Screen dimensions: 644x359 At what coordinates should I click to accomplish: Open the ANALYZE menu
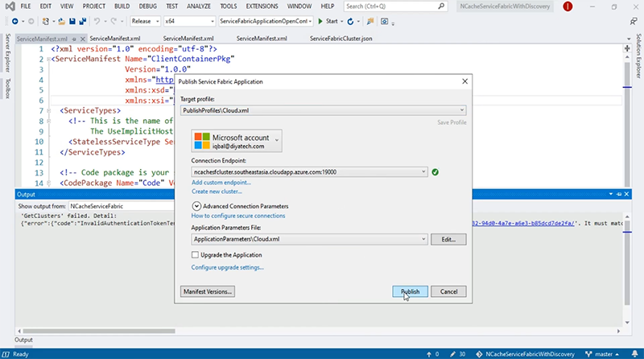tap(199, 6)
